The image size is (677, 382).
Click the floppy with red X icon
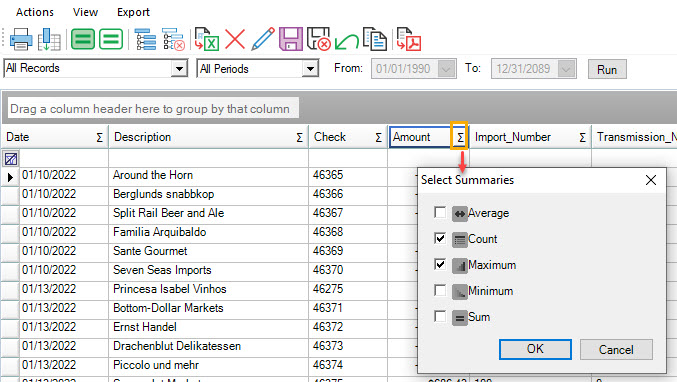point(319,39)
